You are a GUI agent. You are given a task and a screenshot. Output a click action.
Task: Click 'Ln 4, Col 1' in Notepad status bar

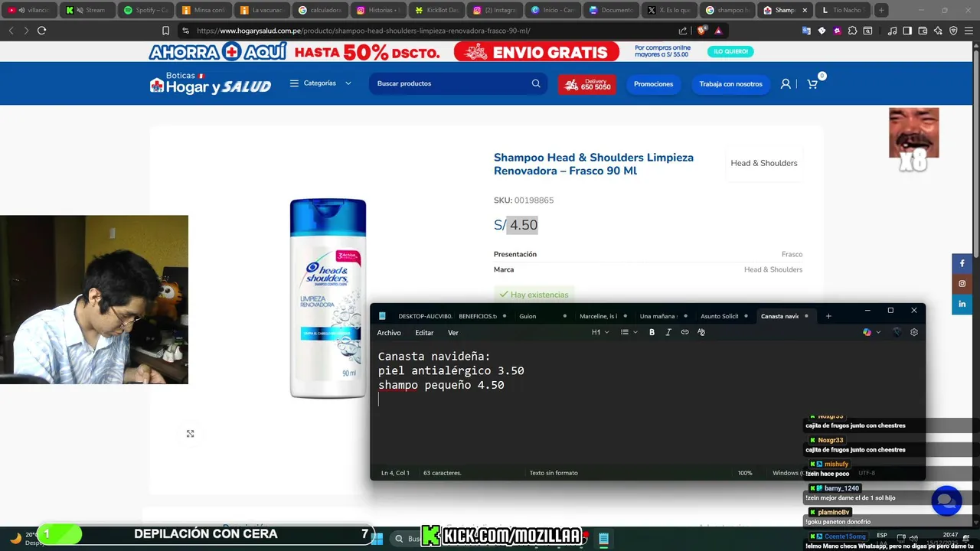point(395,473)
